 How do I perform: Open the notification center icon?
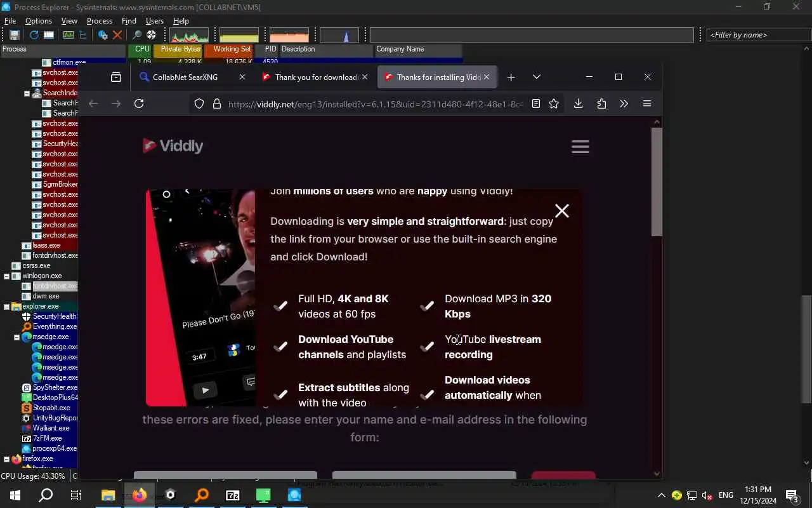click(792, 495)
